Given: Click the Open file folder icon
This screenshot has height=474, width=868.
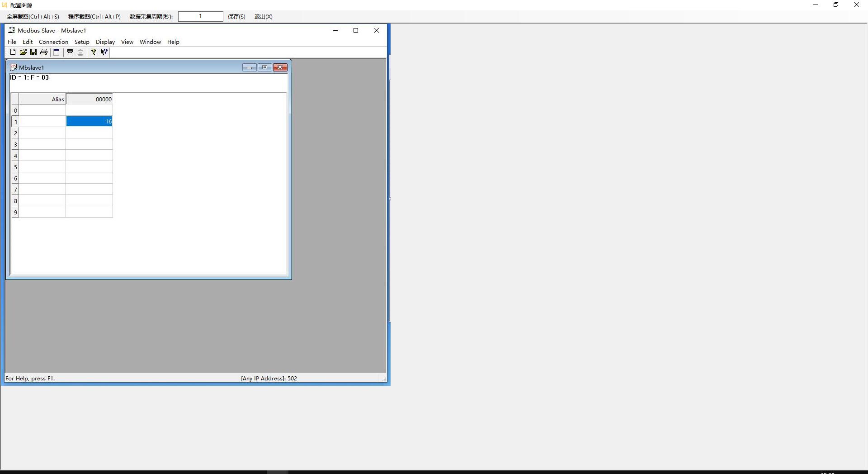Looking at the screenshot, I should 23,52.
